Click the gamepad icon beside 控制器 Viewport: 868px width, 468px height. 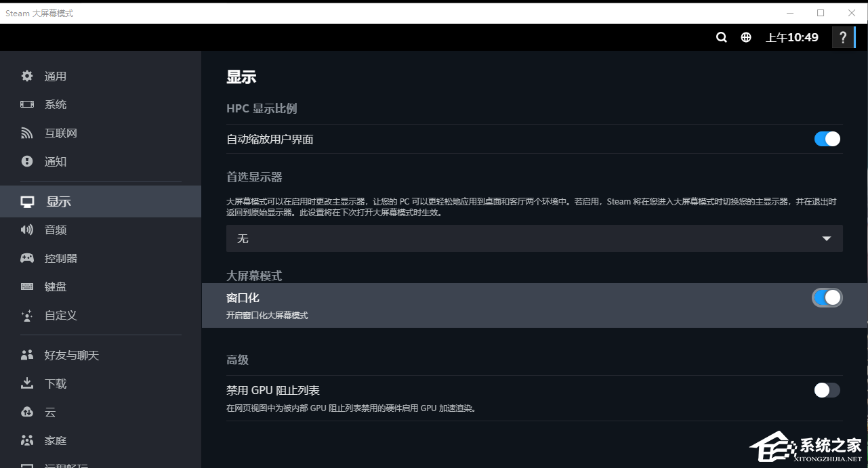pyautogui.click(x=27, y=258)
